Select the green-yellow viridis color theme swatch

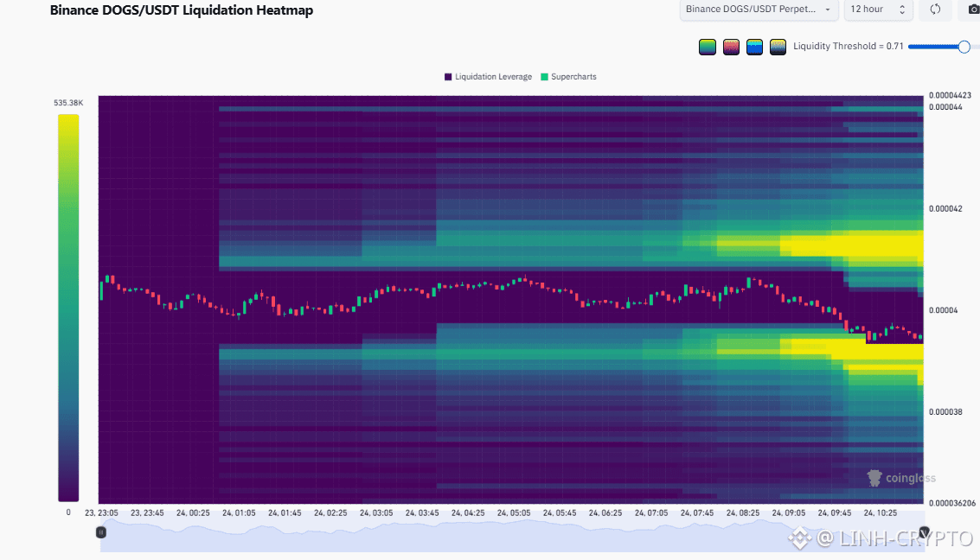(x=707, y=47)
